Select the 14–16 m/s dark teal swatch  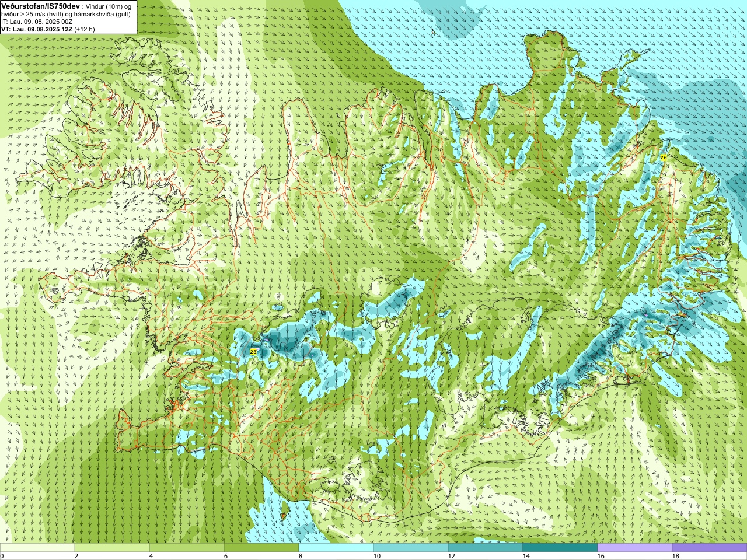tap(560, 548)
